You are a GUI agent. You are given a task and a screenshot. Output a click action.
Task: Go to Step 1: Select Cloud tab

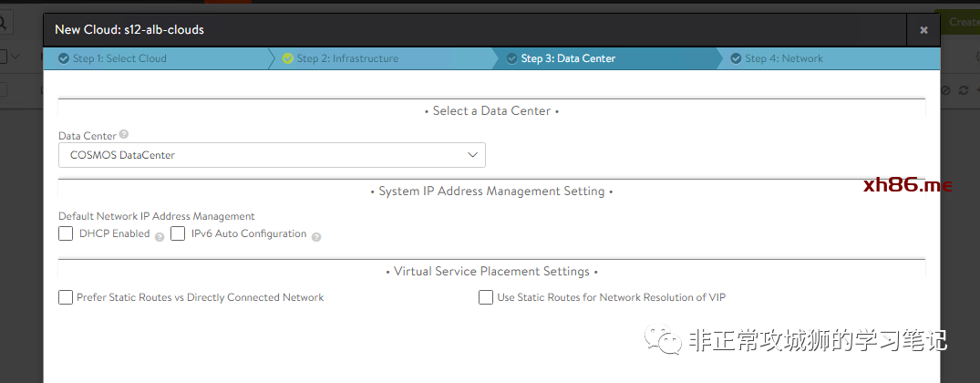[119, 58]
